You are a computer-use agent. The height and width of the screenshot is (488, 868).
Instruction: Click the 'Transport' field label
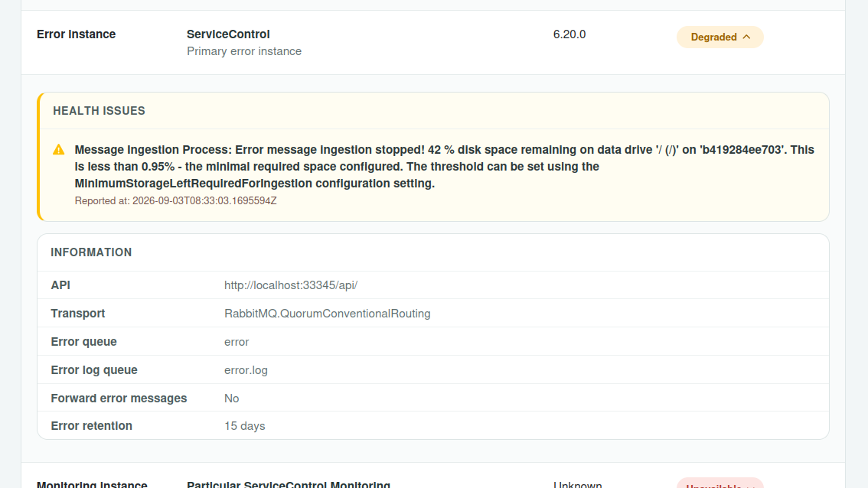pyautogui.click(x=77, y=314)
